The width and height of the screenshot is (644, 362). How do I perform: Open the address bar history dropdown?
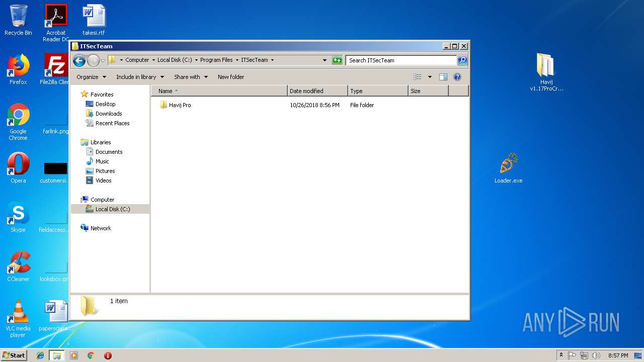pos(325,60)
